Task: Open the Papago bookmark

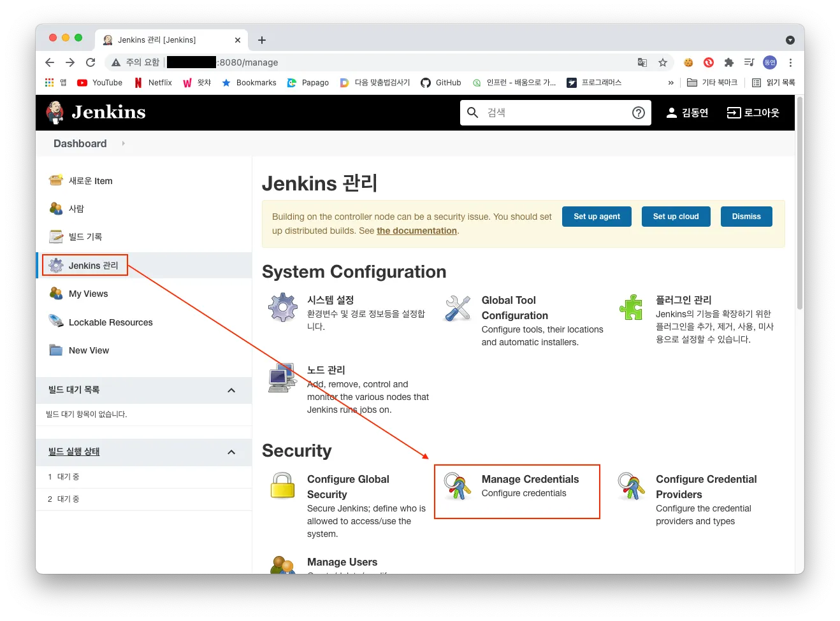Action: (x=308, y=83)
